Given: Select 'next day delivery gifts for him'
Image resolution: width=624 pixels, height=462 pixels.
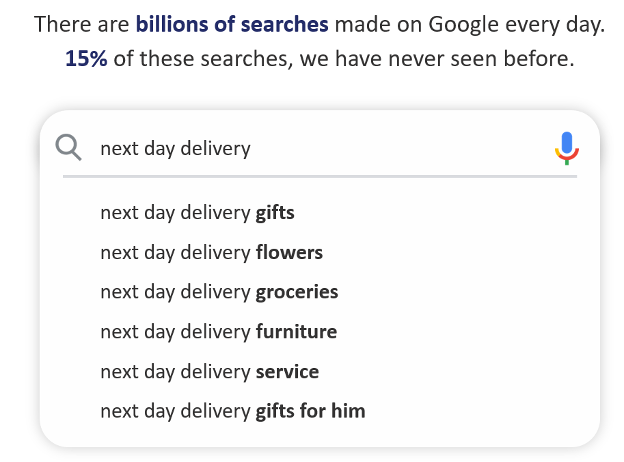Looking at the screenshot, I should click(x=233, y=411).
